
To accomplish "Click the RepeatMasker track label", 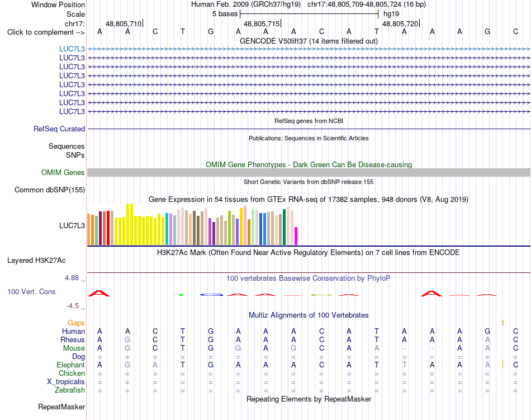I will coord(61,407).
